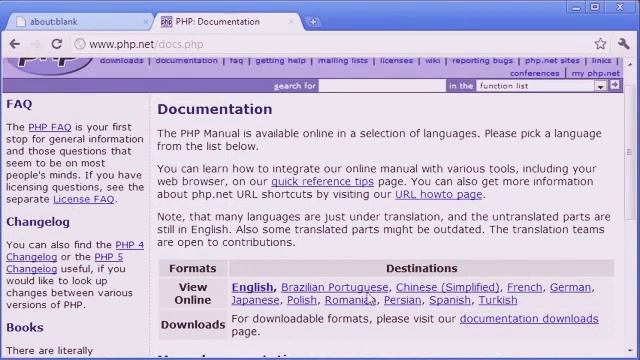640x360 pixels.
Task: Close the about:blank tab
Action: click(x=145, y=22)
